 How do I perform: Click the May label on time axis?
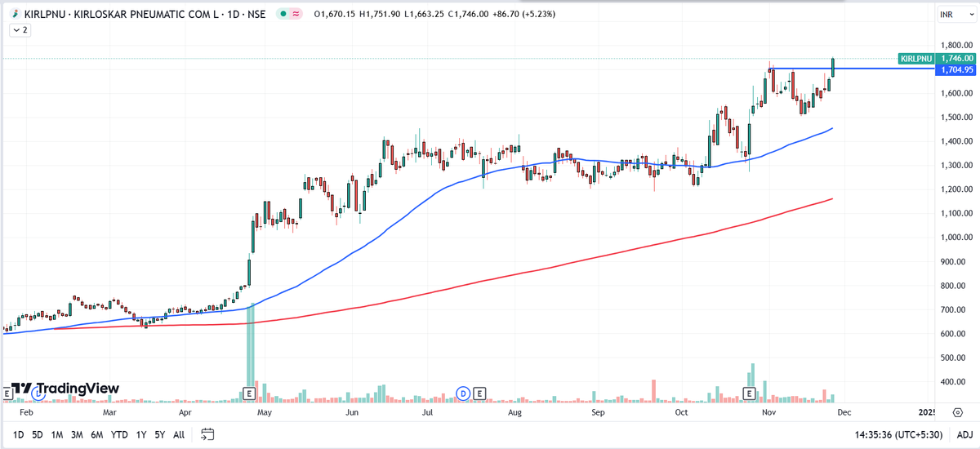(264, 414)
